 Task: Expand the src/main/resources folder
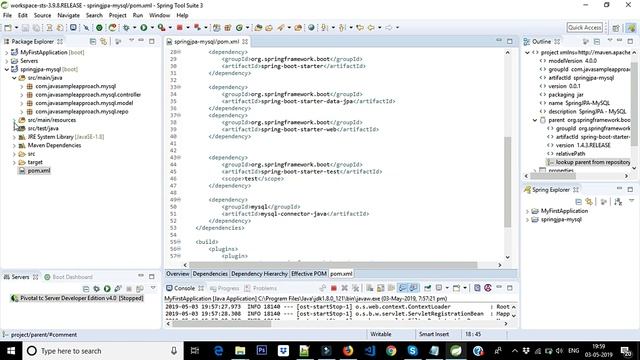14,120
